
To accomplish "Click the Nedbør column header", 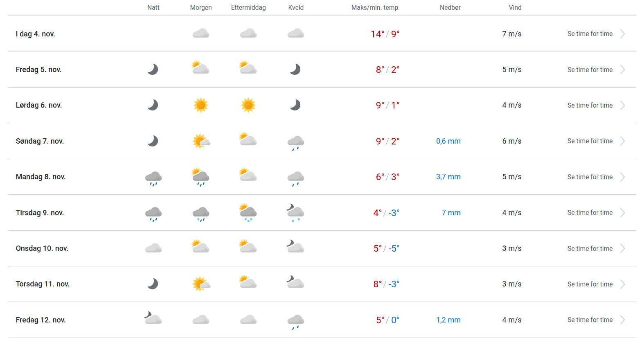I will click(x=450, y=7).
